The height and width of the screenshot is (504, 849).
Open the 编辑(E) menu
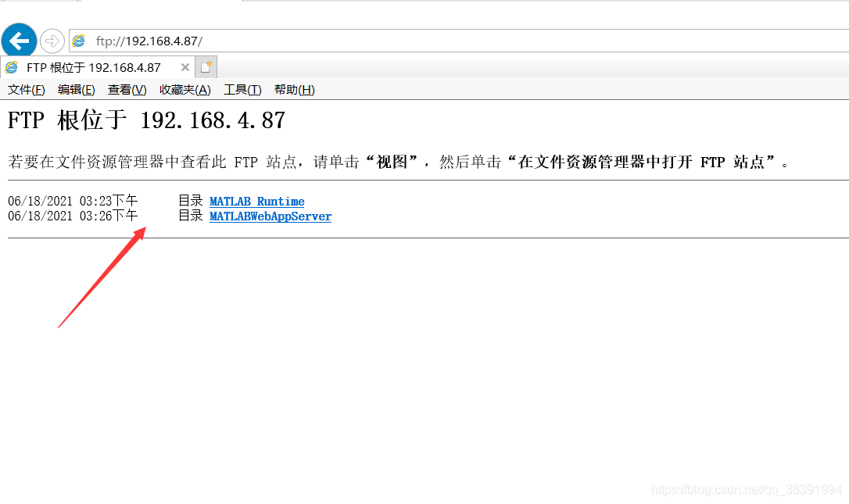coord(77,90)
